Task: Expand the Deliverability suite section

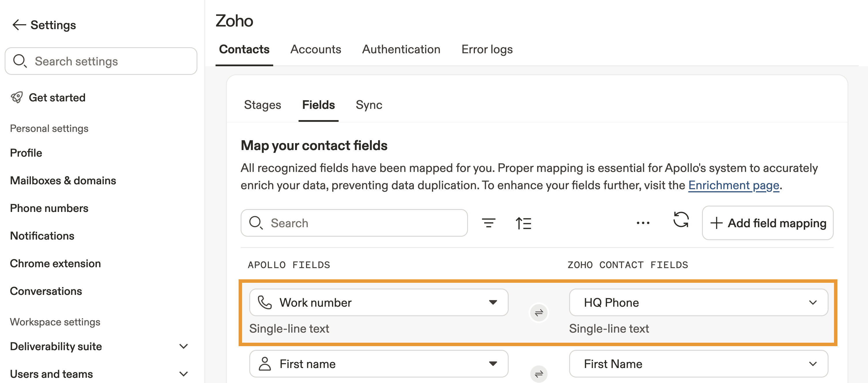Action: pyautogui.click(x=183, y=346)
